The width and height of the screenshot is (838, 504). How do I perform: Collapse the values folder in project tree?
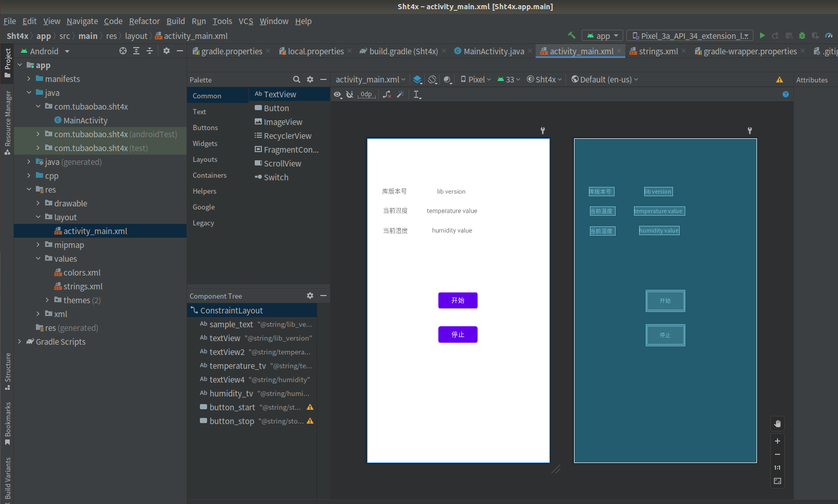pos(38,259)
